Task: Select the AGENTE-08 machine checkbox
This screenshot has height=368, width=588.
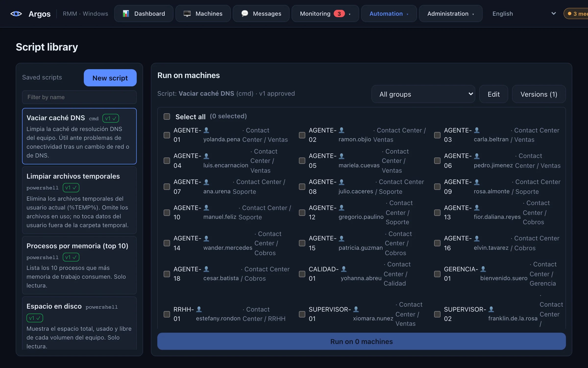Action: (302, 186)
